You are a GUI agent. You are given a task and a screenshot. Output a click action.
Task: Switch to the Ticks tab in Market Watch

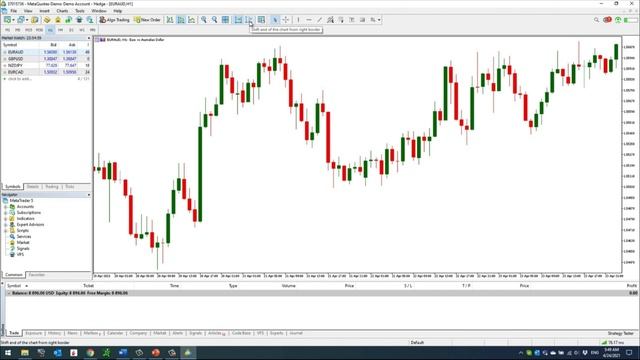pyautogui.click(x=70, y=187)
